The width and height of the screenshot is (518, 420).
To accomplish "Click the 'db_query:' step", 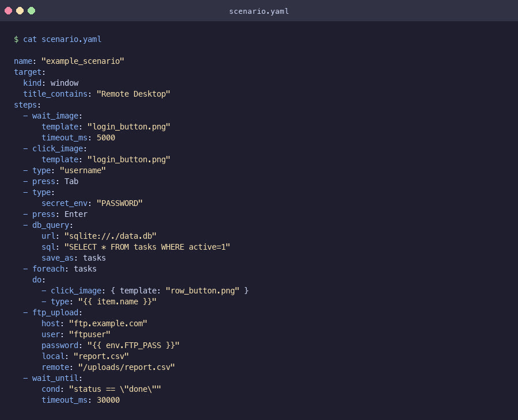I will point(52,225).
